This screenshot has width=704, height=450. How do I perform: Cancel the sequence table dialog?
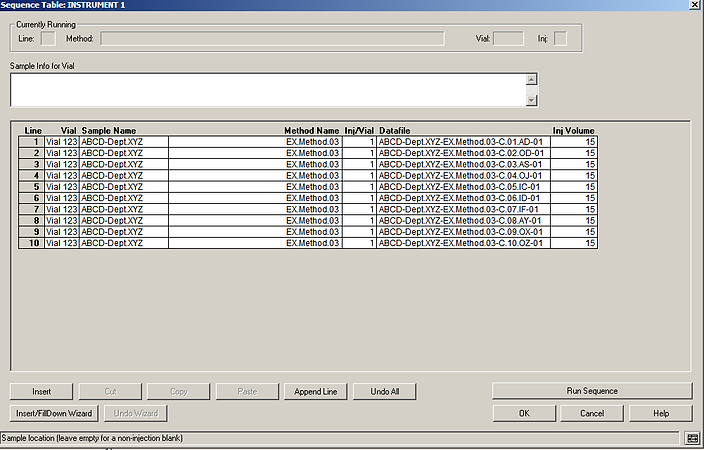[592, 413]
